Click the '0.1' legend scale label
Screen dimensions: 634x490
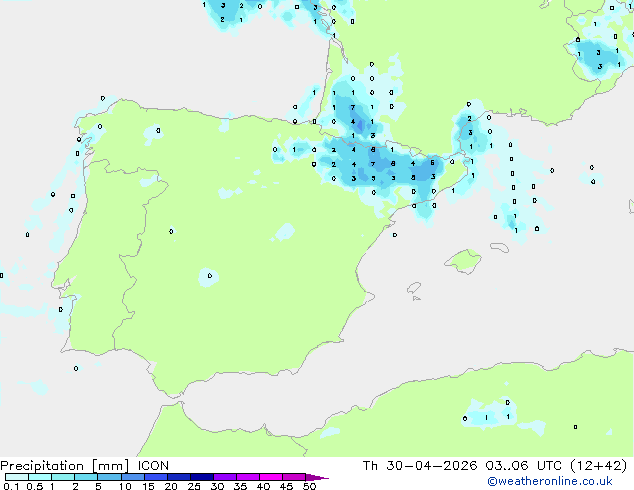click(11, 486)
